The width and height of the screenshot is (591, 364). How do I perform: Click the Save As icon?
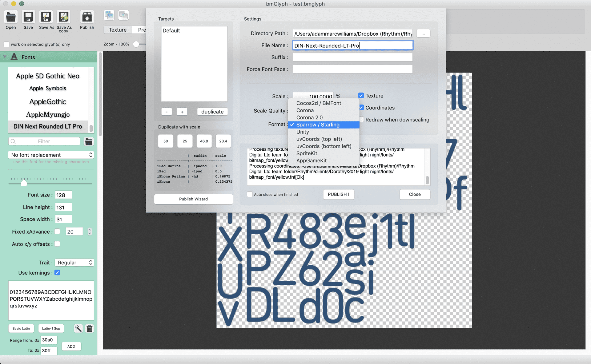[x=46, y=17]
